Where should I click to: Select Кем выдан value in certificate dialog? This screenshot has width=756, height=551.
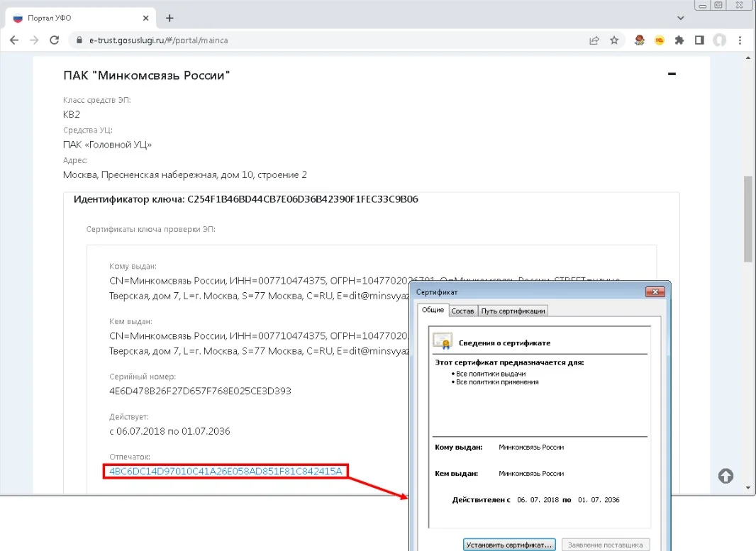point(531,474)
